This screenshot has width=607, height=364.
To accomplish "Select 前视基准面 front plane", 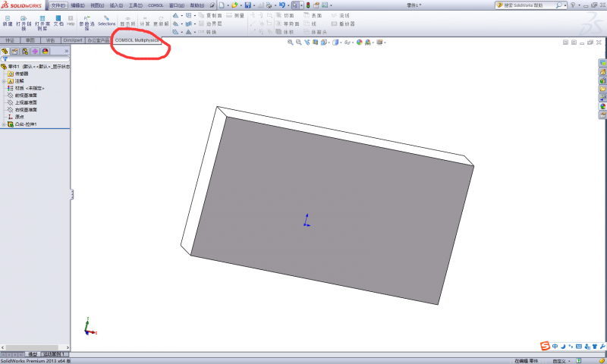I will pyautogui.click(x=23, y=95).
